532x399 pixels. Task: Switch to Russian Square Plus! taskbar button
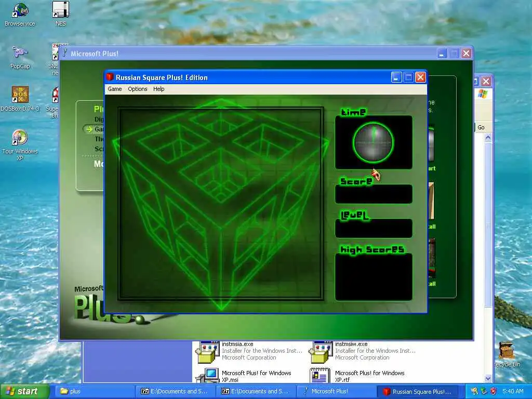[x=418, y=391]
